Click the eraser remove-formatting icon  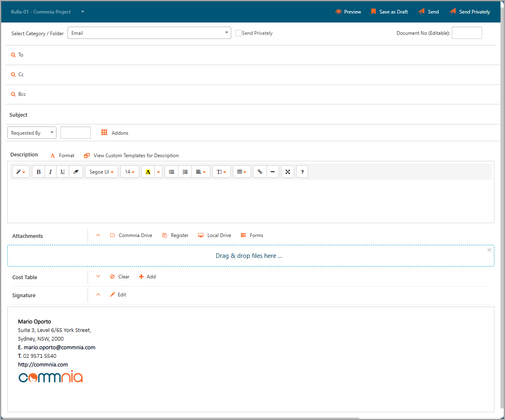click(x=76, y=172)
